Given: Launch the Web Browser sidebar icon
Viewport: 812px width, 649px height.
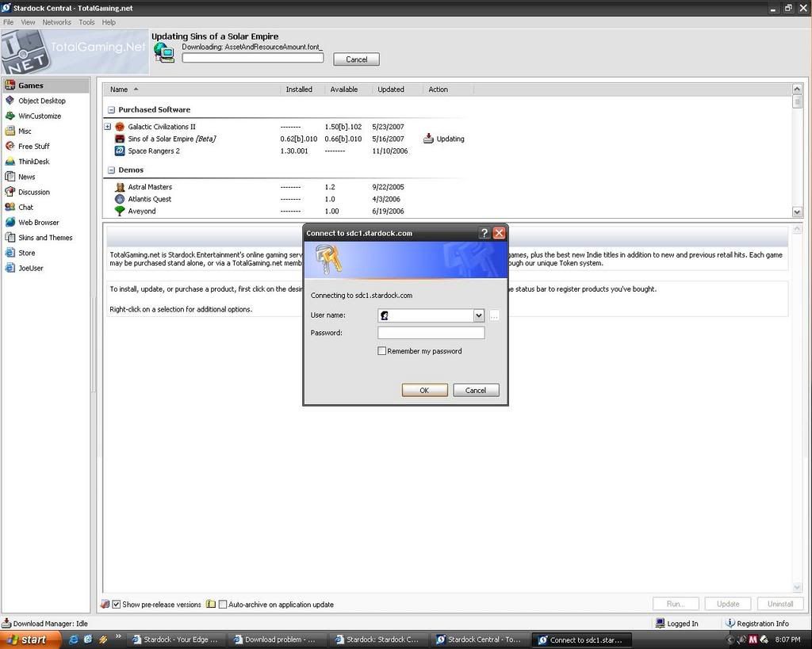Looking at the screenshot, I should point(10,222).
